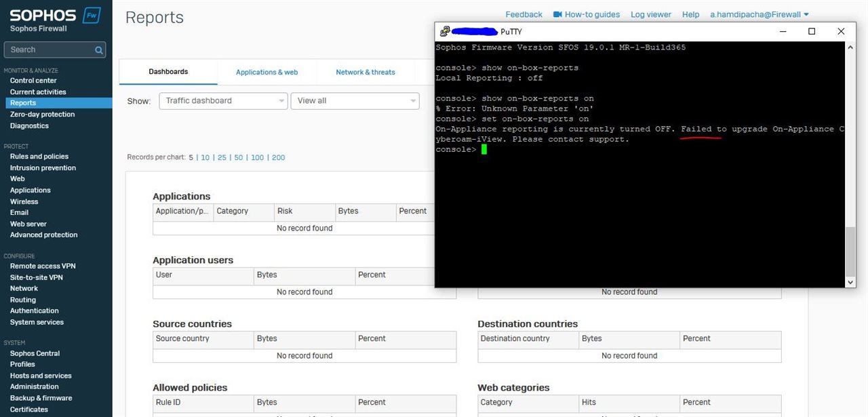Maximize the PuTTY window
The image size is (868, 417).
(812, 31)
